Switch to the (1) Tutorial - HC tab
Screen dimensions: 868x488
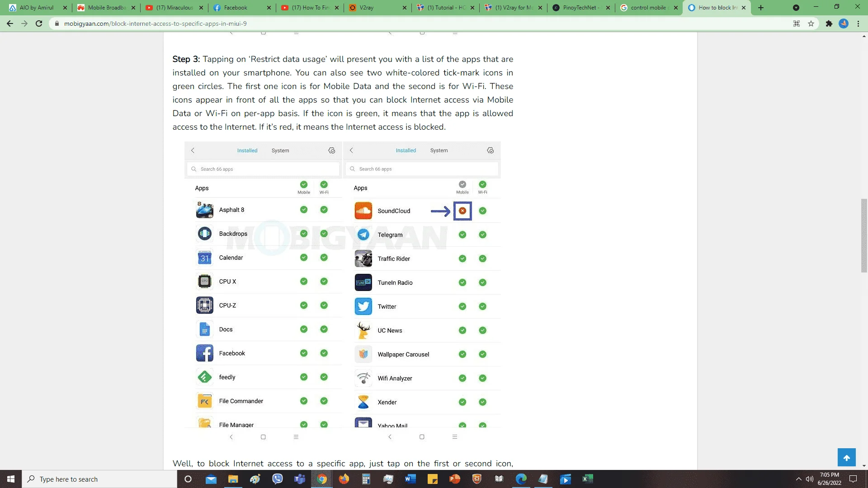tap(445, 8)
